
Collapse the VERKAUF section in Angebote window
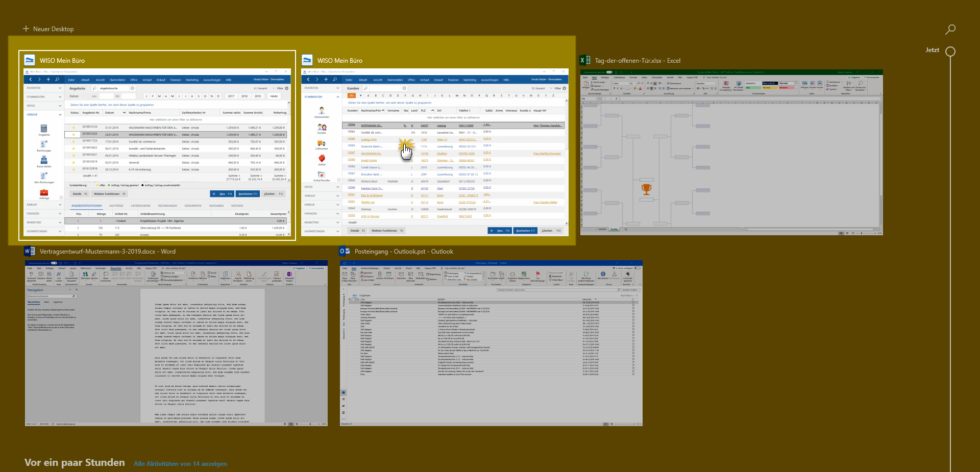[60, 115]
